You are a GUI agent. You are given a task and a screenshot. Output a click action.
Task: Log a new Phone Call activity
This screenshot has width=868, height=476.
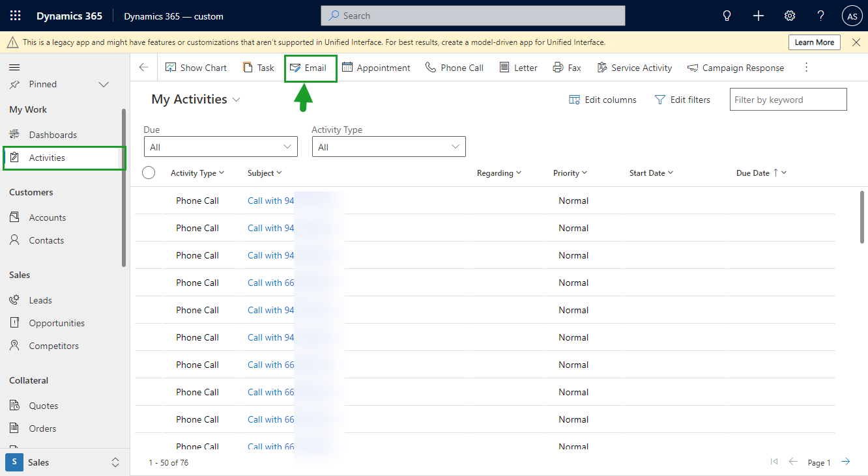(x=454, y=67)
